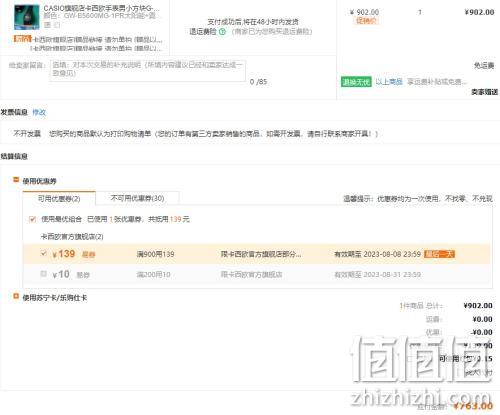
Task: Uncheck the ¥139 coupon checkbox
Action: tap(43, 253)
